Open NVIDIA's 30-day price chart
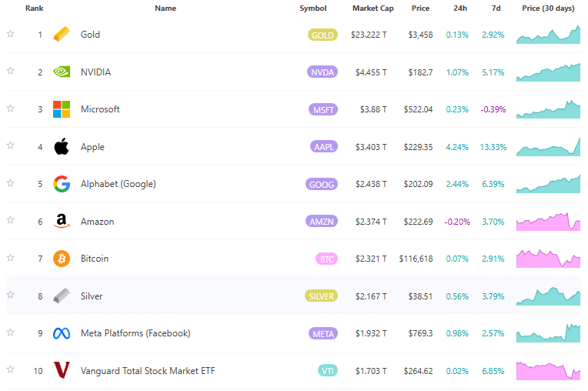This screenshot has width=588, height=391. coord(548,72)
